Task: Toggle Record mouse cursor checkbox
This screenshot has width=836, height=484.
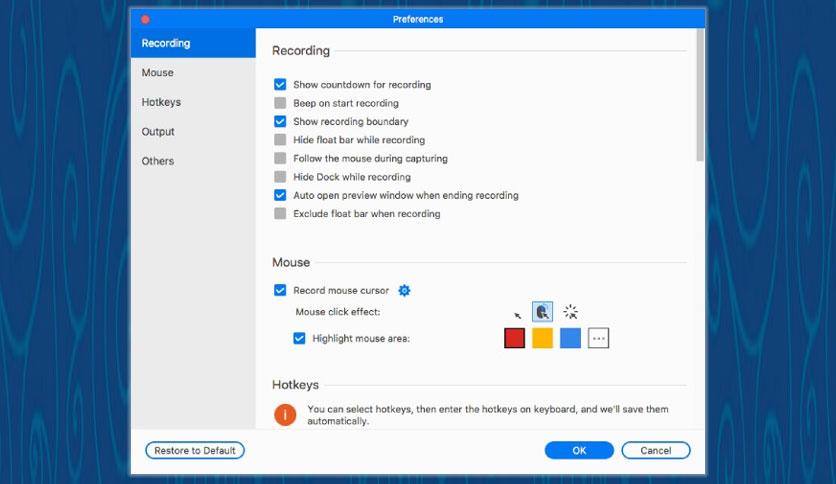Action: coord(280,290)
